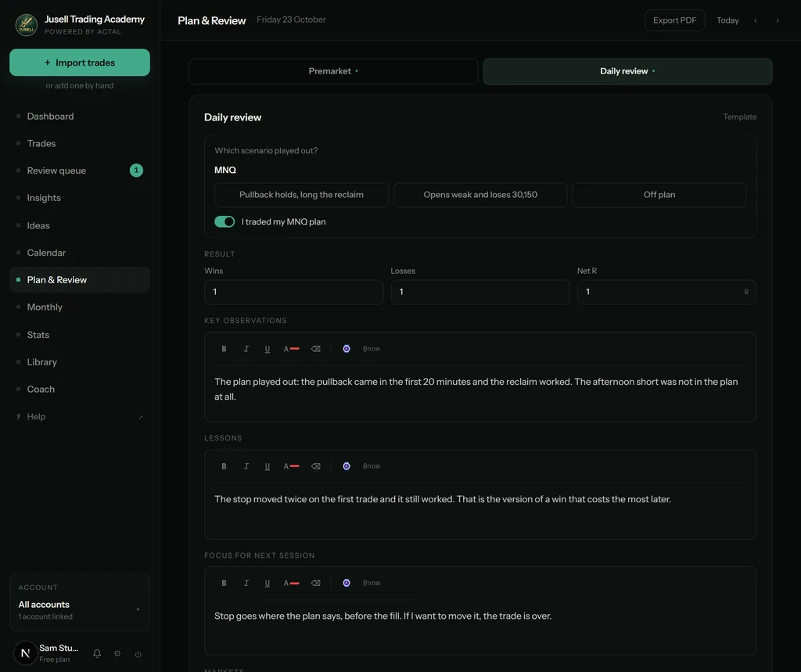This screenshot has width=801, height=672.
Task: Underline text in Key Observations editor
Action: (x=268, y=349)
